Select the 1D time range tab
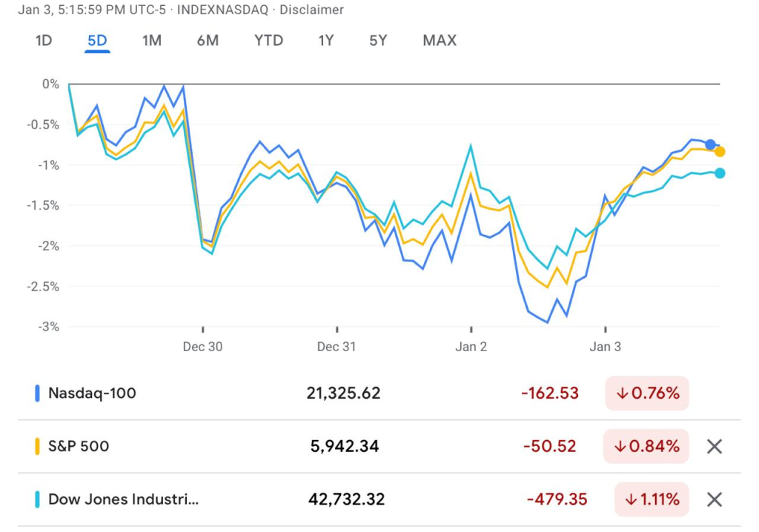The width and height of the screenshot is (759, 532). [x=44, y=41]
